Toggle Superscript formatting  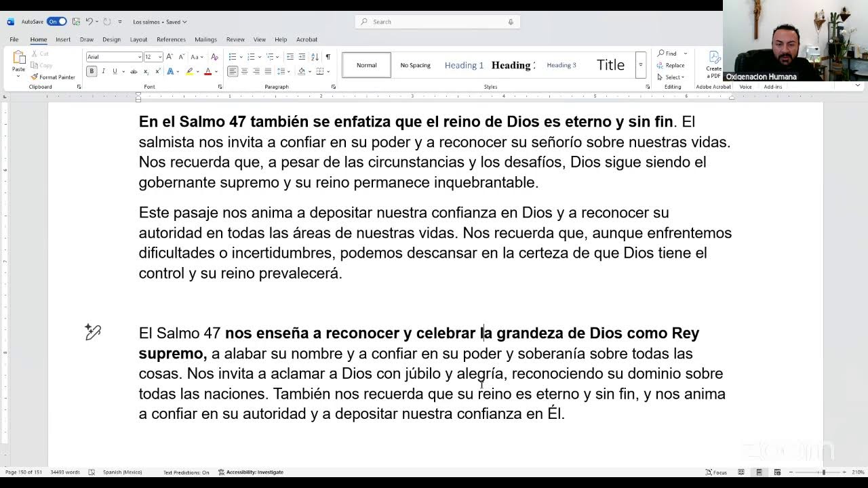[158, 71]
